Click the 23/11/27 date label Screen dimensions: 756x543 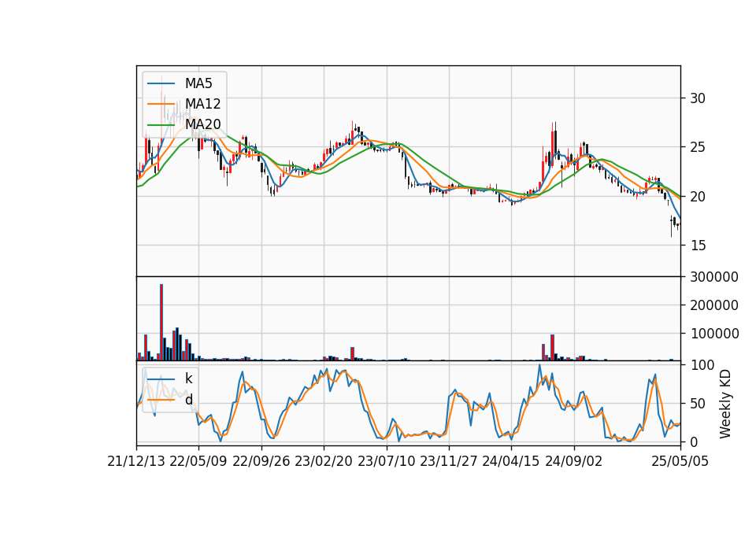(448, 461)
